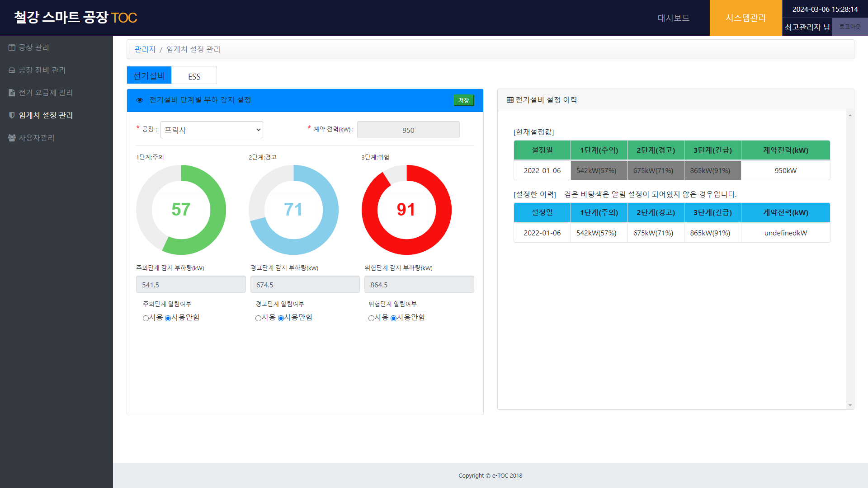Click the green 1단계(주의) column header

click(599, 150)
